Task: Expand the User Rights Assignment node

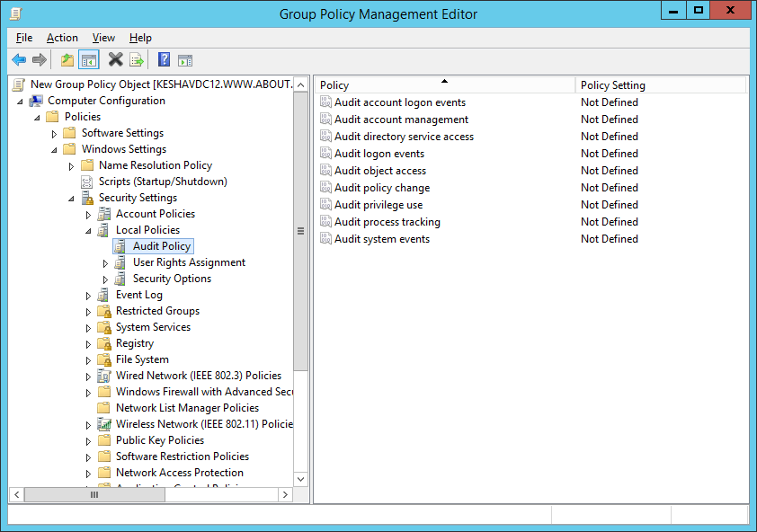Action: 105,263
